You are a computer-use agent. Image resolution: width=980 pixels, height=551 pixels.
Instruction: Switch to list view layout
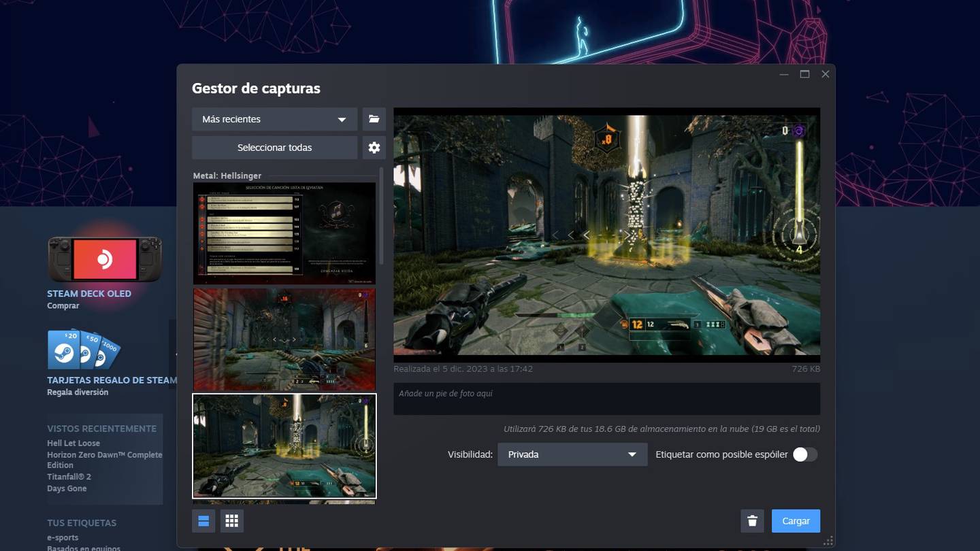pyautogui.click(x=203, y=521)
